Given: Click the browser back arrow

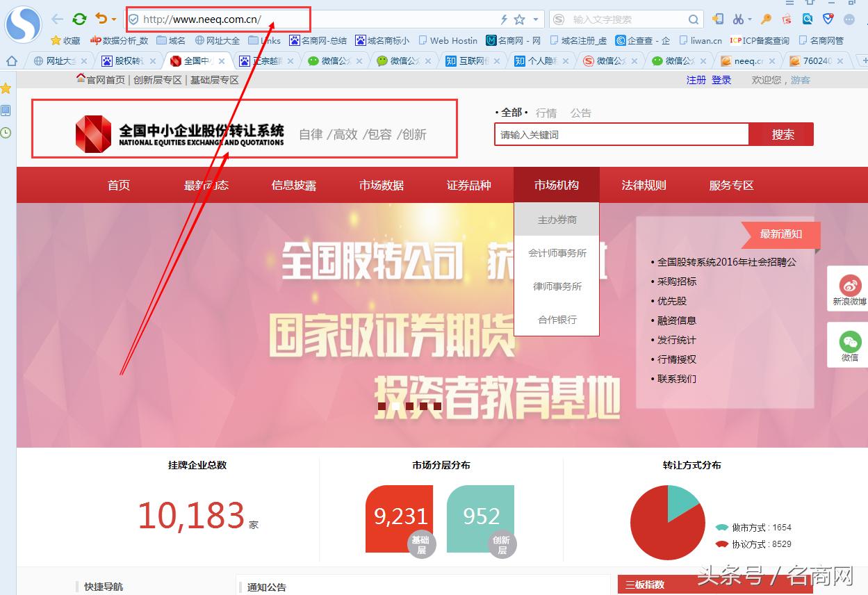Looking at the screenshot, I should (59, 19).
